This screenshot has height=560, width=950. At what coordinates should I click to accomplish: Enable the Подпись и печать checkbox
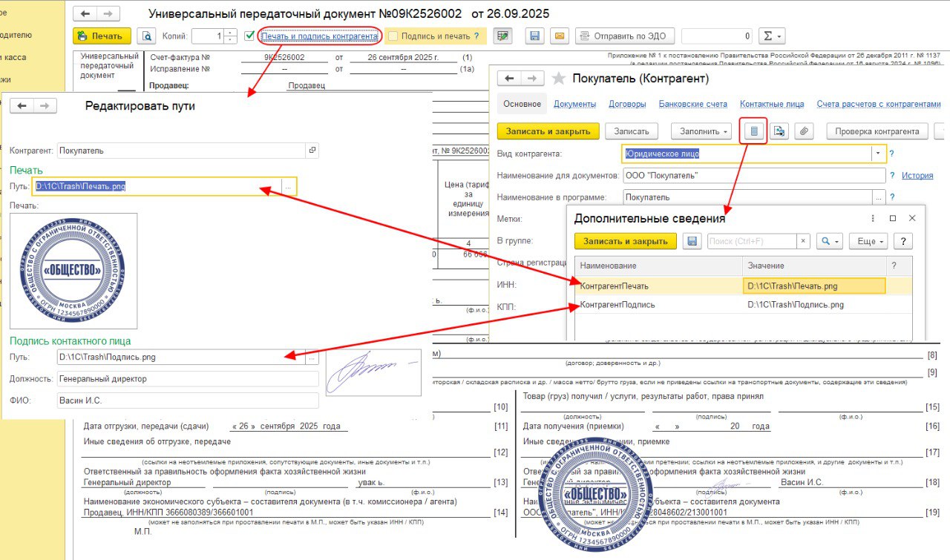coord(393,36)
